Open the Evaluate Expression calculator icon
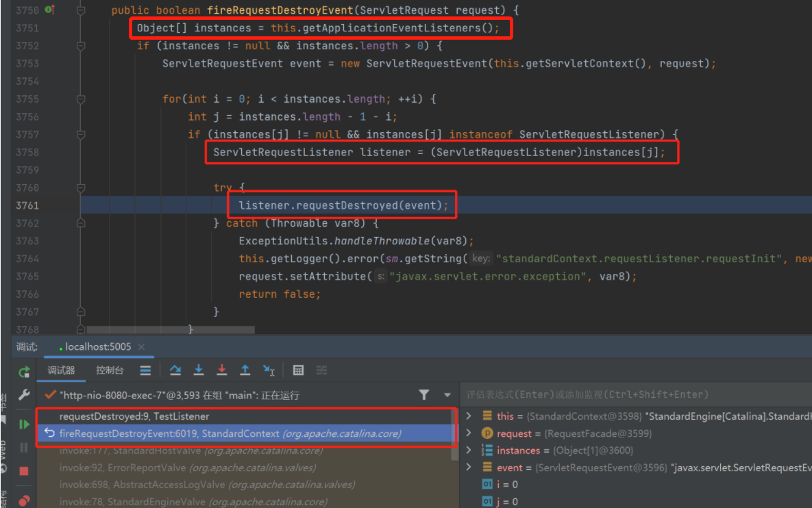 pos(298,370)
